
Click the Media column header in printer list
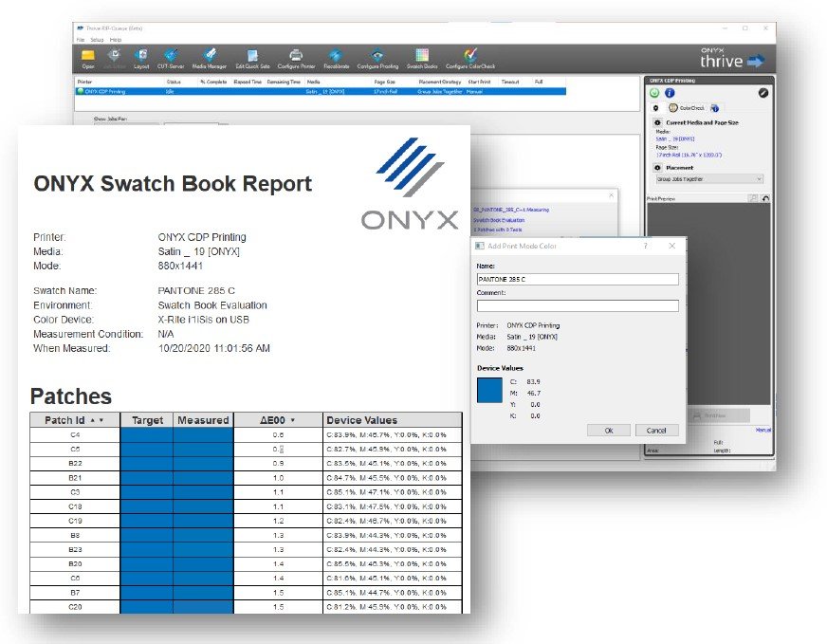click(313, 82)
